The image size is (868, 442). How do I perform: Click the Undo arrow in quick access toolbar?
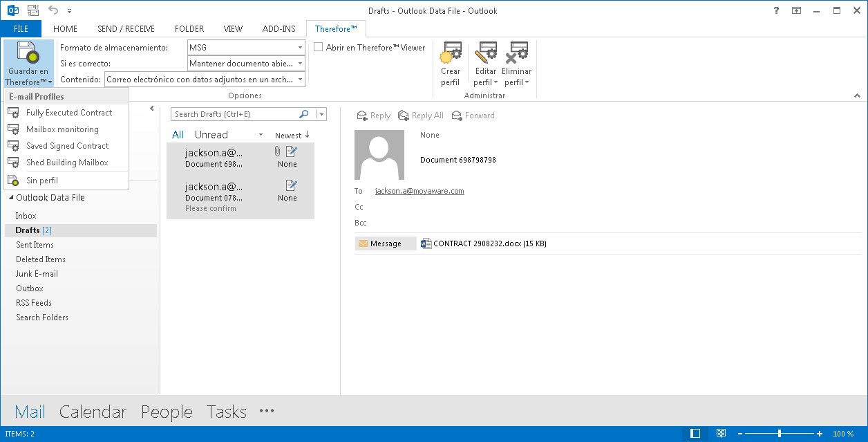click(54, 10)
